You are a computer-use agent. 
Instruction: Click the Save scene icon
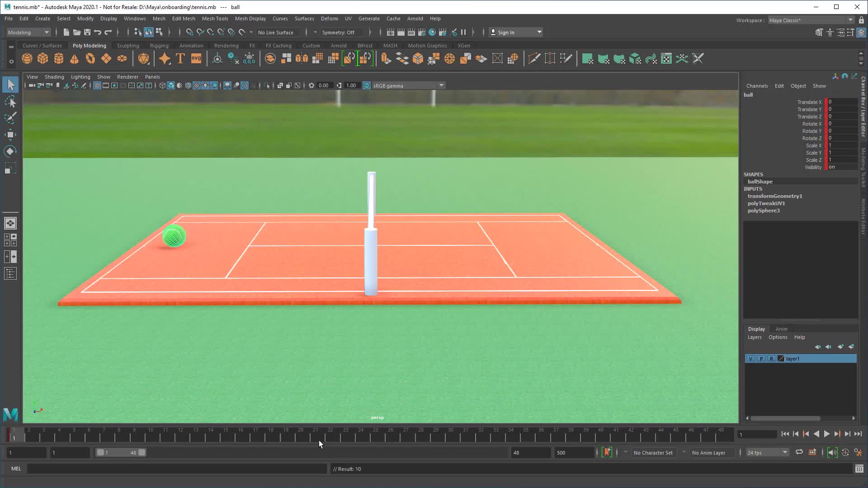(x=87, y=32)
